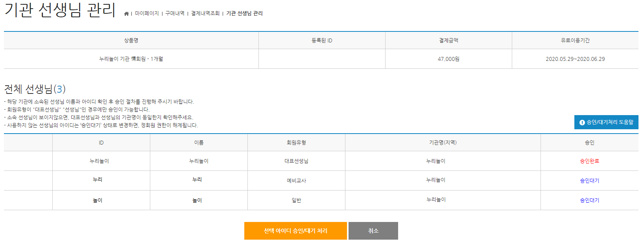Open 승인/대기처리 도움말 help button
Screen dimensions: 644x242
click(606, 122)
